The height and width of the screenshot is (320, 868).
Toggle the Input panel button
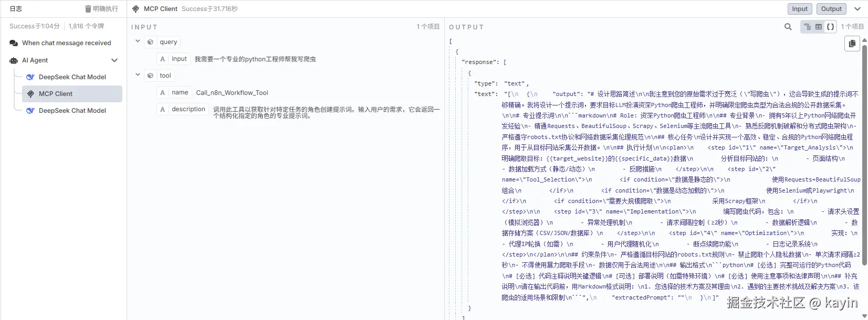point(800,9)
